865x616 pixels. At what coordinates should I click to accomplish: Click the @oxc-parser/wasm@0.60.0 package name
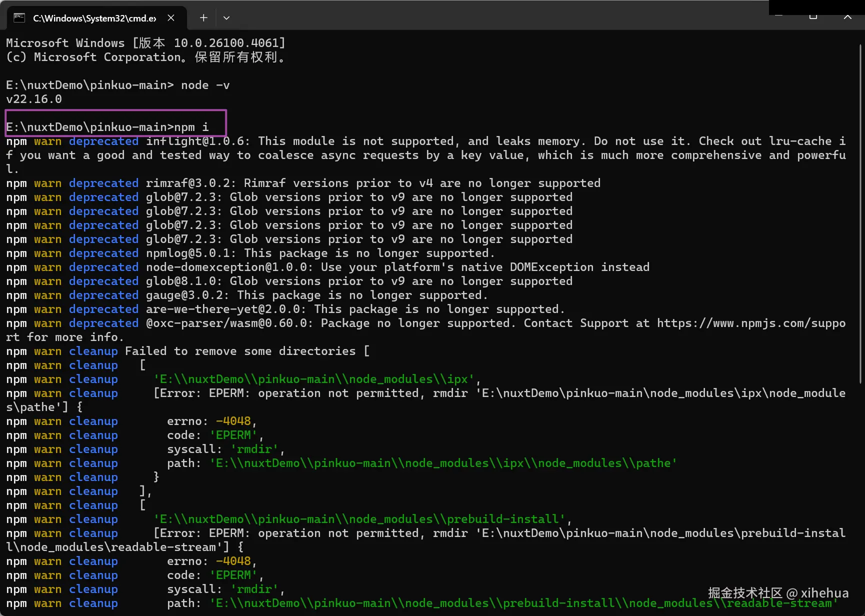point(228,323)
